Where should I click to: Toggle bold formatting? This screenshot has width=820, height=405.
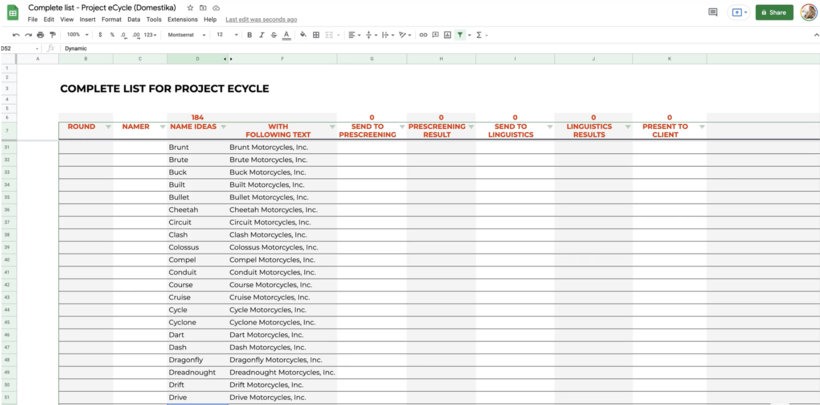(249, 35)
